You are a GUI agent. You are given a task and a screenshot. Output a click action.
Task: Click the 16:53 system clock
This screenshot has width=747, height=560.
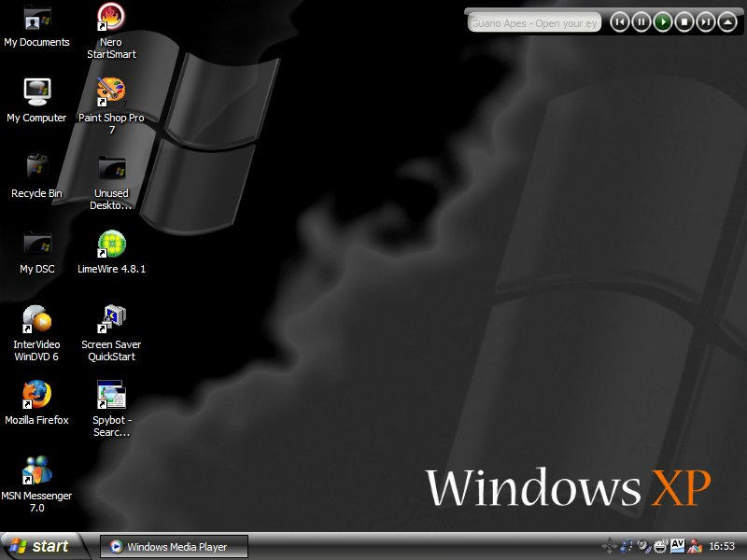coord(722,546)
